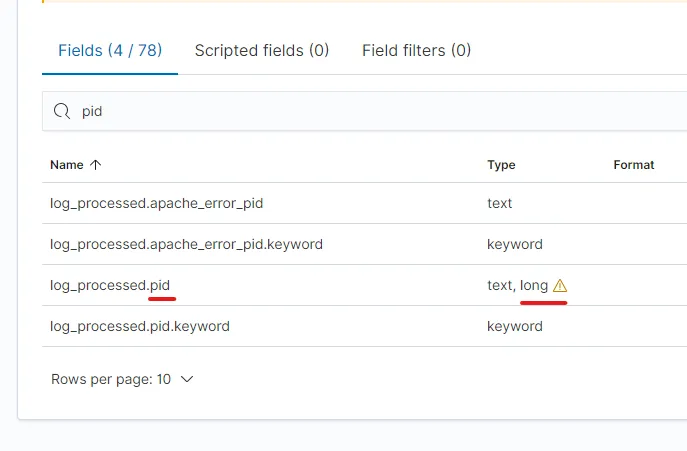Viewport: 687px width, 451px height.
Task: Switch to the Scripted fields tab
Action: pos(262,50)
